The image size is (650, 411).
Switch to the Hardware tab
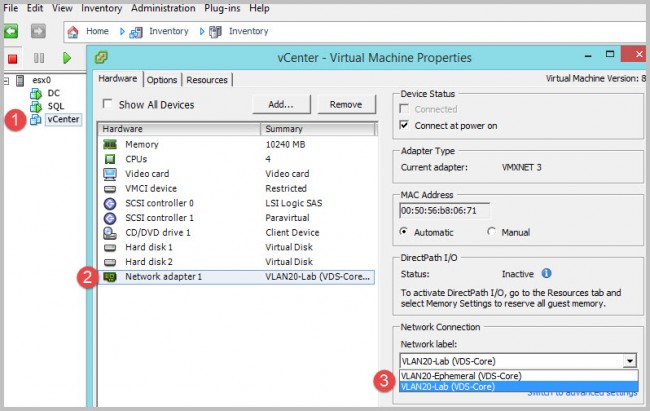click(x=118, y=79)
